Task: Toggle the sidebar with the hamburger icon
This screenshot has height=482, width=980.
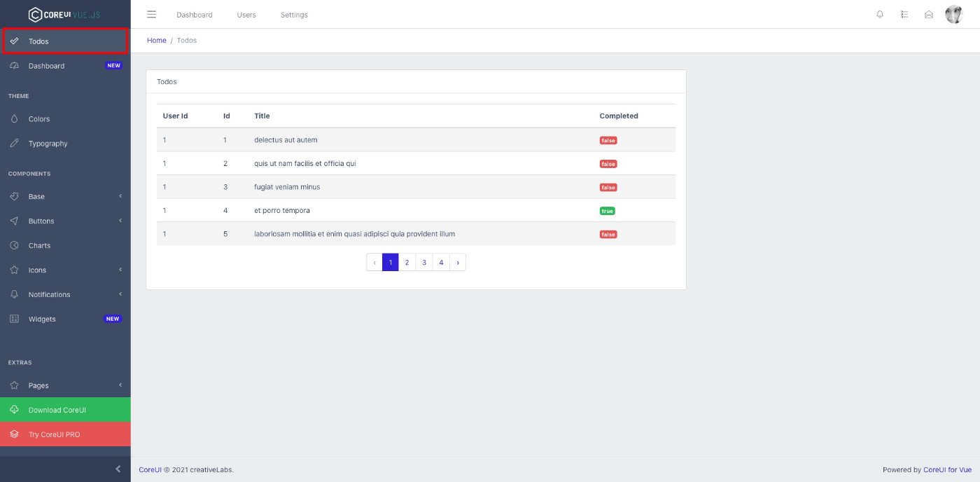Action: coord(151,14)
